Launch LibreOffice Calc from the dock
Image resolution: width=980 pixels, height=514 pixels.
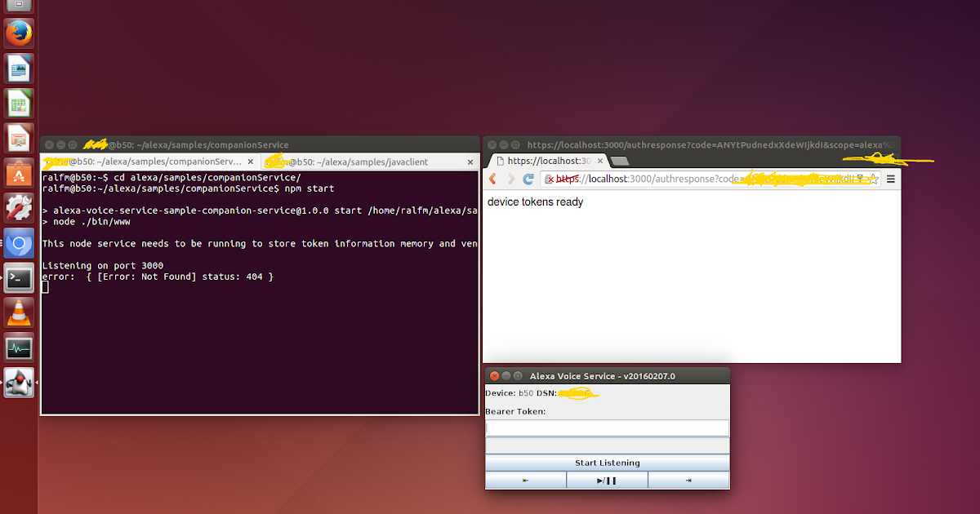point(19,104)
